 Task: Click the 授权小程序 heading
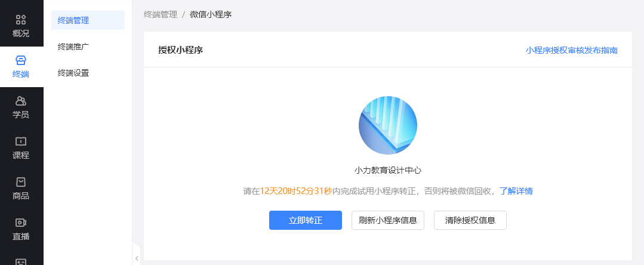[x=180, y=50]
